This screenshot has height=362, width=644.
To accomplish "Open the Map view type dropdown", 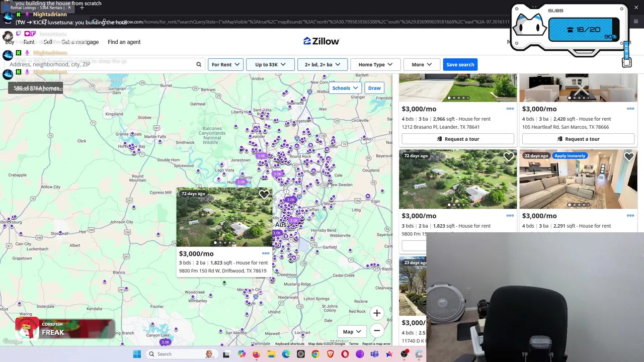I will (x=352, y=331).
